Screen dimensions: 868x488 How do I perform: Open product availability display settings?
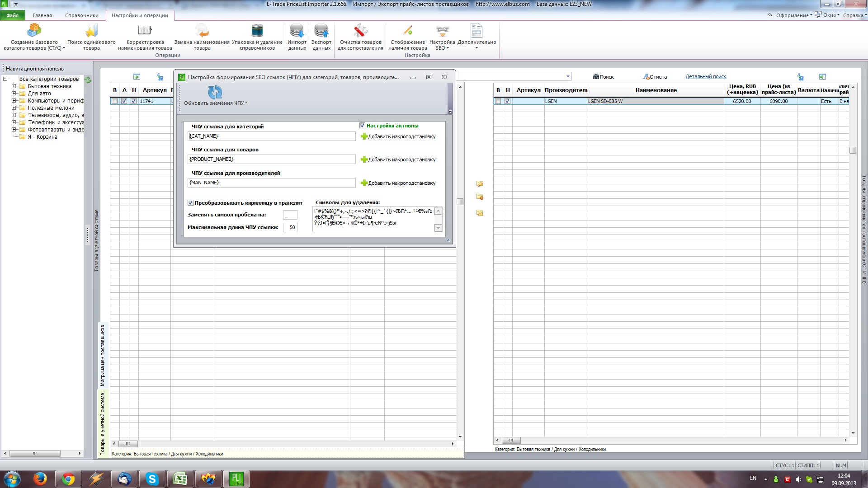point(408,37)
